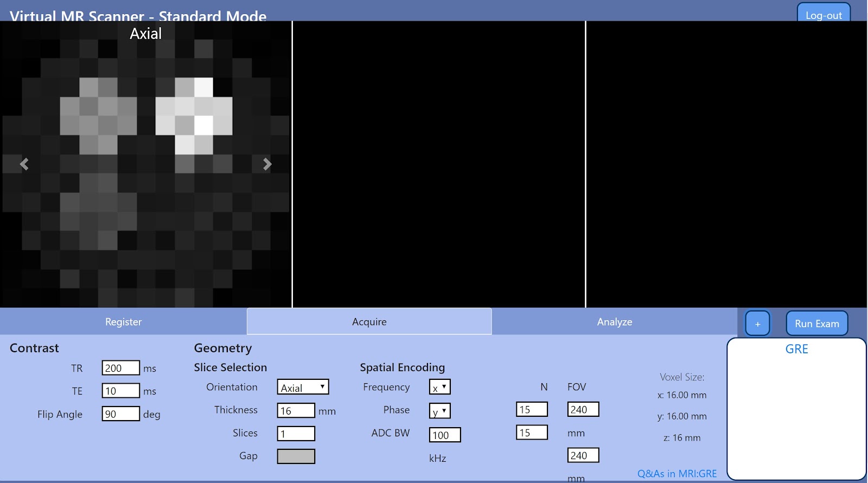Click the TE input field
Screen dimensions: 868x483
click(121, 391)
